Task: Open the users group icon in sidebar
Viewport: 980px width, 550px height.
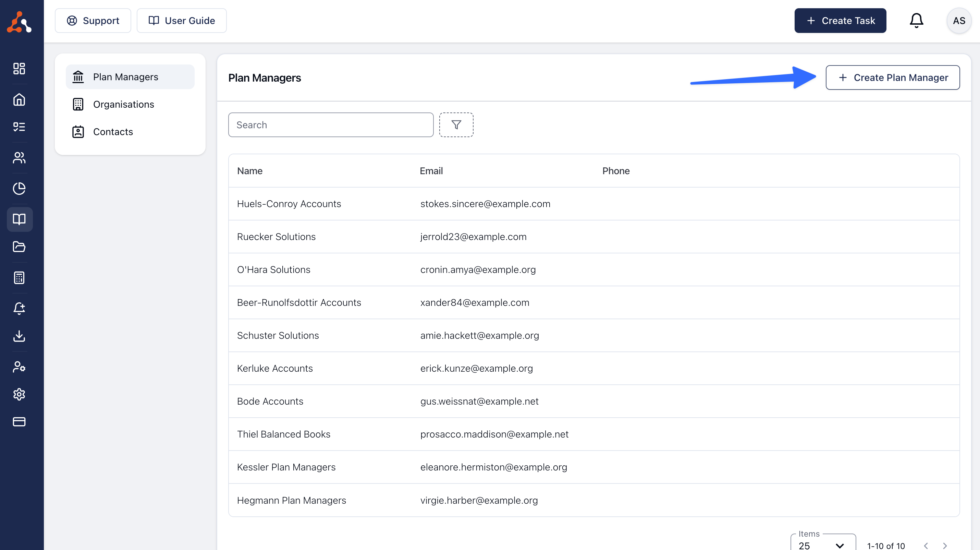Action: tap(19, 158)
